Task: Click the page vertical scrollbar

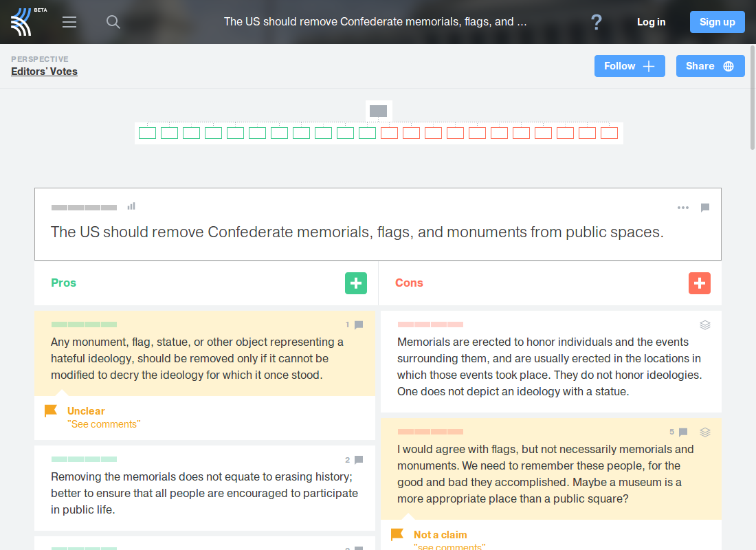Action: pos(753,98)
